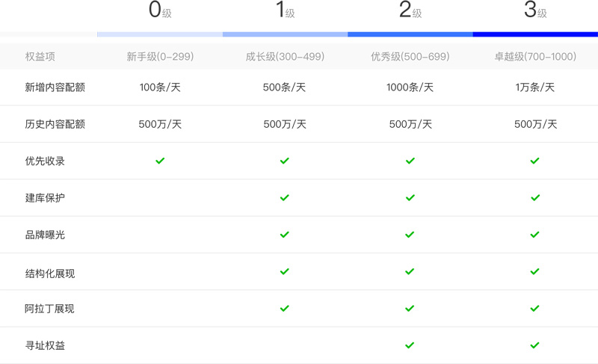Click the 阿拉丁展现 checkmark under 成长级
598x364 pixels.
tap(285, 308)
